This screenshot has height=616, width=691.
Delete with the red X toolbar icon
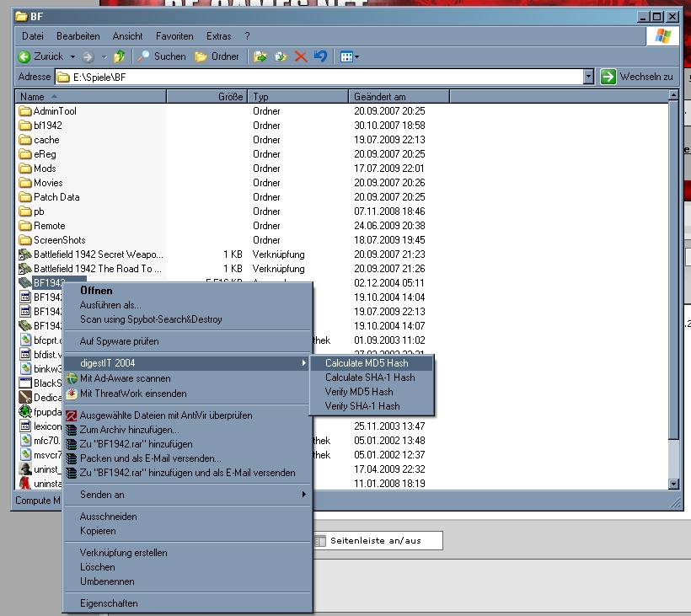point(301,56)
